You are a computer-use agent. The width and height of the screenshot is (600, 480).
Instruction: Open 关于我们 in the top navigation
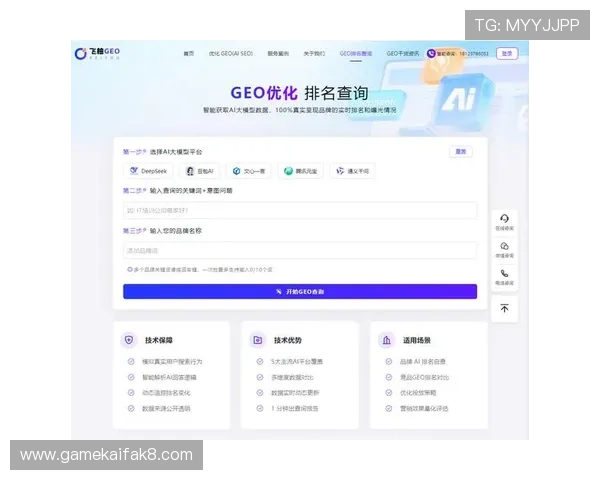click(x=314, y=54)
